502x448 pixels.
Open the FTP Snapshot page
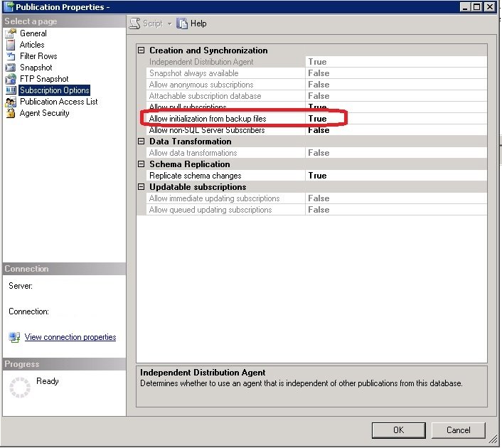pos(44,79)
